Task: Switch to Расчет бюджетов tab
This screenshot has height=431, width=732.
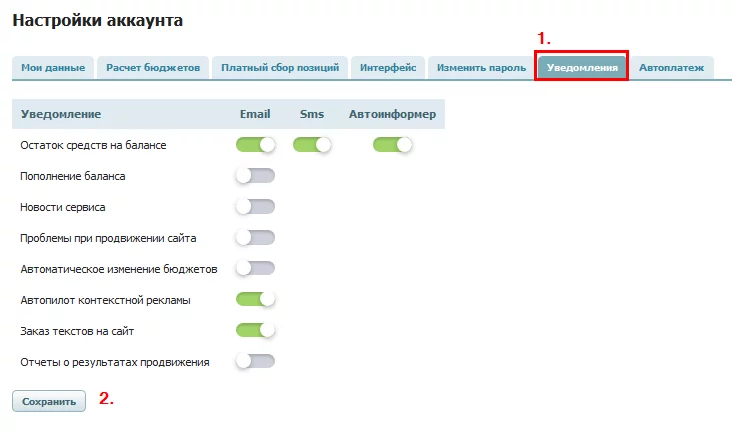Action: (153, 68)
